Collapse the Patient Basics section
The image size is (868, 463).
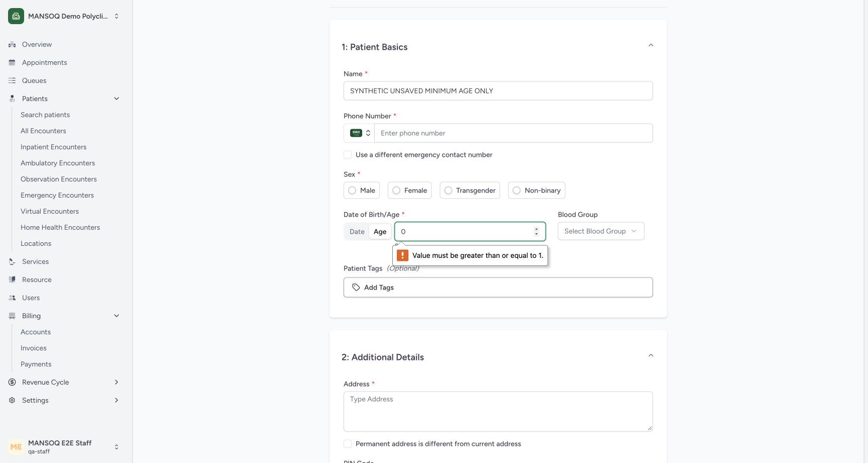[x=650, y=45]
